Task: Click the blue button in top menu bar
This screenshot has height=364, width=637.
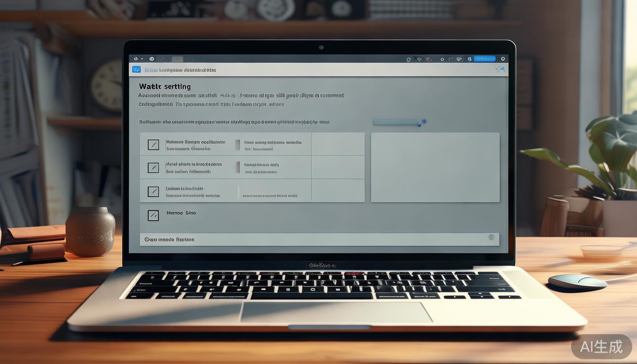Action: click(485, 59)
